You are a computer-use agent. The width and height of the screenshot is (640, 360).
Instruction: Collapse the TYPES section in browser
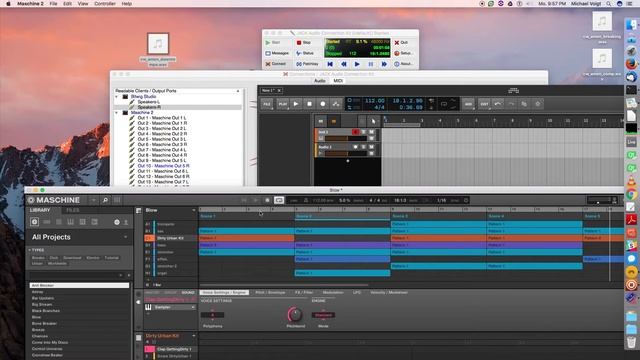(x=30, y=250)
